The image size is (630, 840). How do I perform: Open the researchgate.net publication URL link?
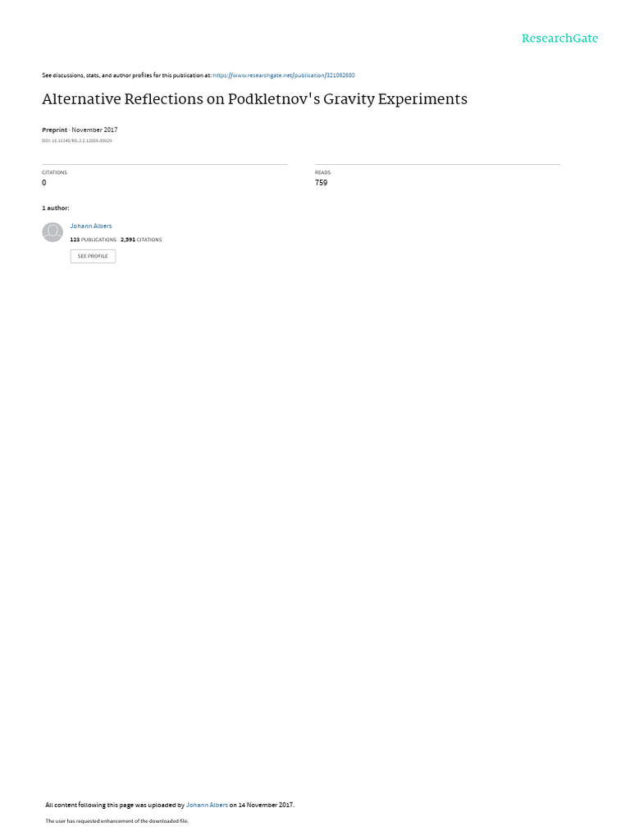pos(283,75)
